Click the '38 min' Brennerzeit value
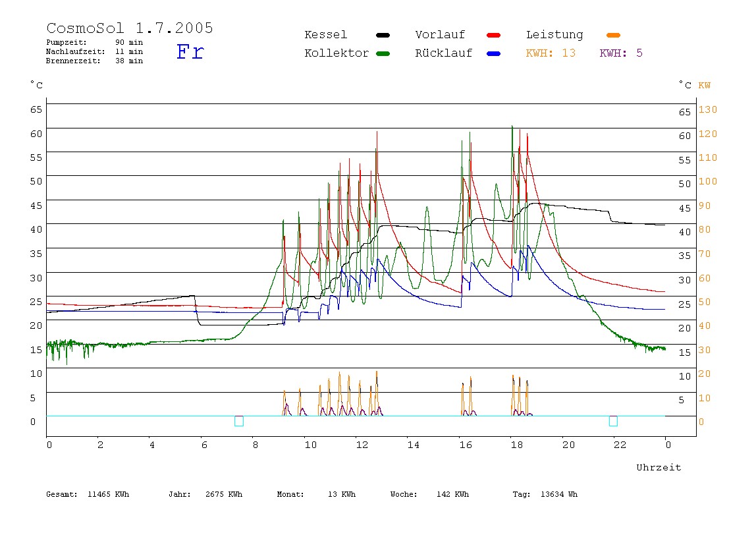The image size is (756, 535). tap(129, 61)
